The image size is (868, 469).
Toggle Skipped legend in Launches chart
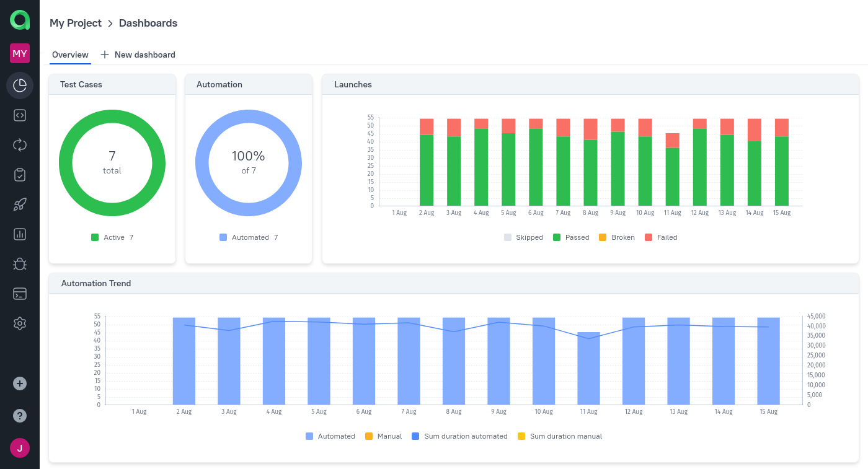pos(523,237)
